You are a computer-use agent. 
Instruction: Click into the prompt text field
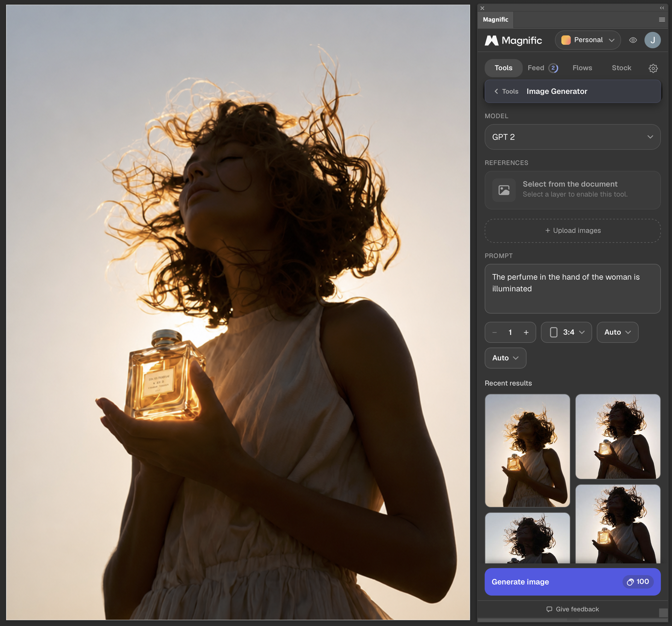[572, 288]
